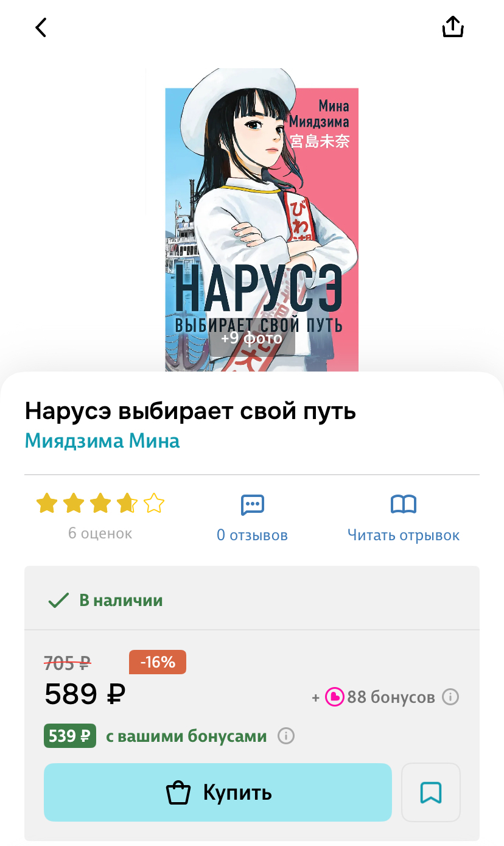Image resolution: width=504 pixels, height=846 pixels.
Task: Save book with the bookmark icon
Action: point(431,792)
